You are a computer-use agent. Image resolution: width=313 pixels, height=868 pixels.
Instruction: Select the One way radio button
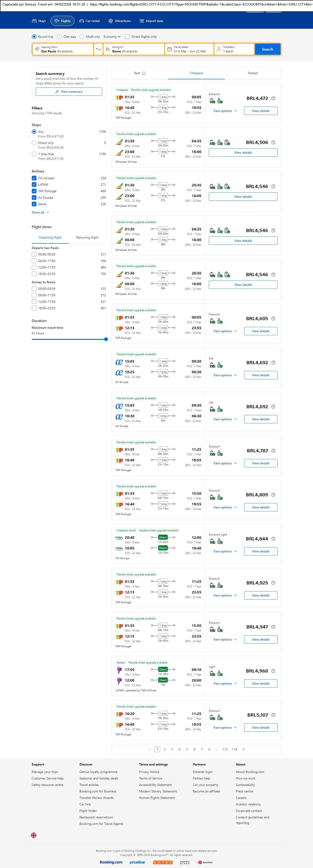(59, 37)
